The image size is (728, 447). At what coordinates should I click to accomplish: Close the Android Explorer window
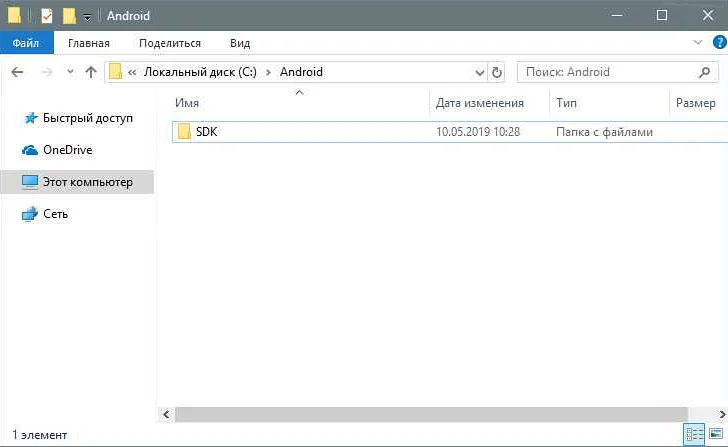(x=708, y=15)
